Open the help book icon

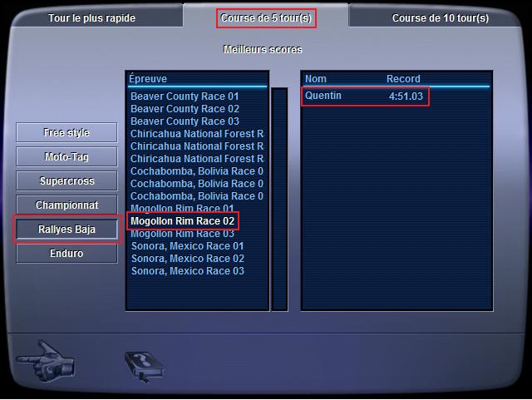tap(145, 367)
